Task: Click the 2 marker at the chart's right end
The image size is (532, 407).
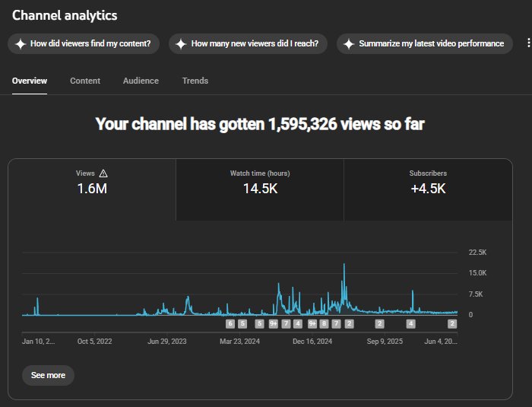Action: tap(452, 324)
